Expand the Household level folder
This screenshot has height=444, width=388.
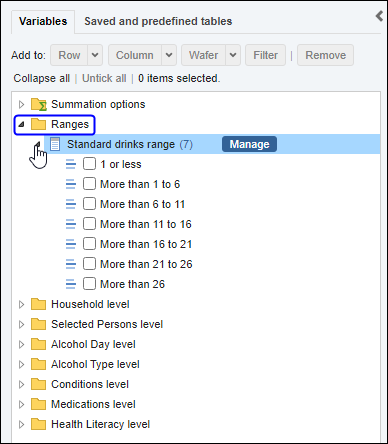(x=21, y=304)
